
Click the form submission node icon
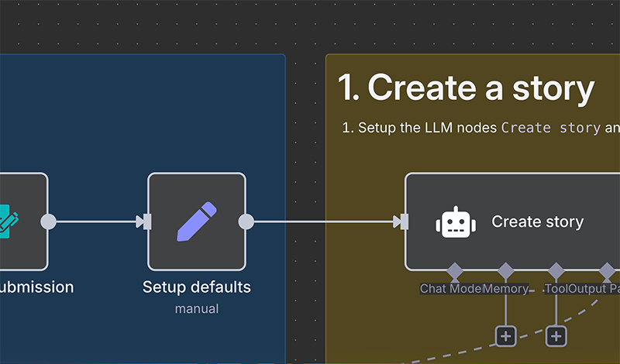(9, 221)
